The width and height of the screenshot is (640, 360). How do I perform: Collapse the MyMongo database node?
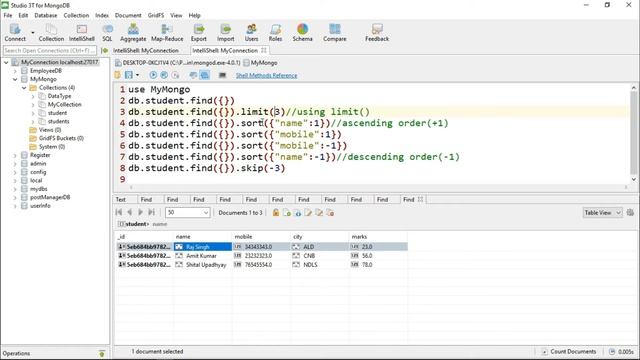(x=16, y=79)
